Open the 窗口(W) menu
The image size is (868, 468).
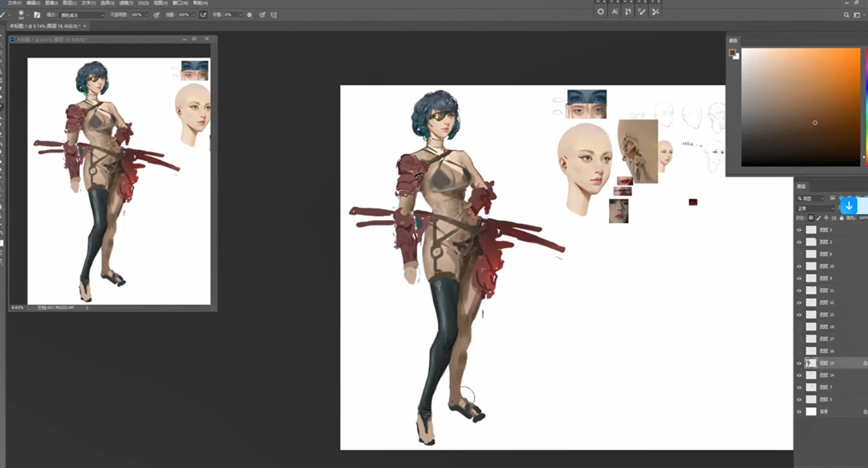[180, 3]
